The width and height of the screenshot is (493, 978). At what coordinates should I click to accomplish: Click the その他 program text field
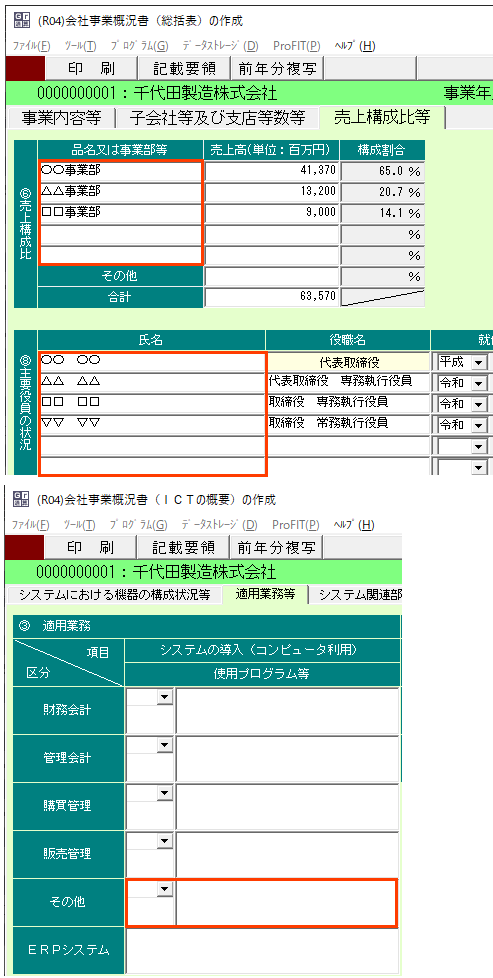(x=286, y=903)
